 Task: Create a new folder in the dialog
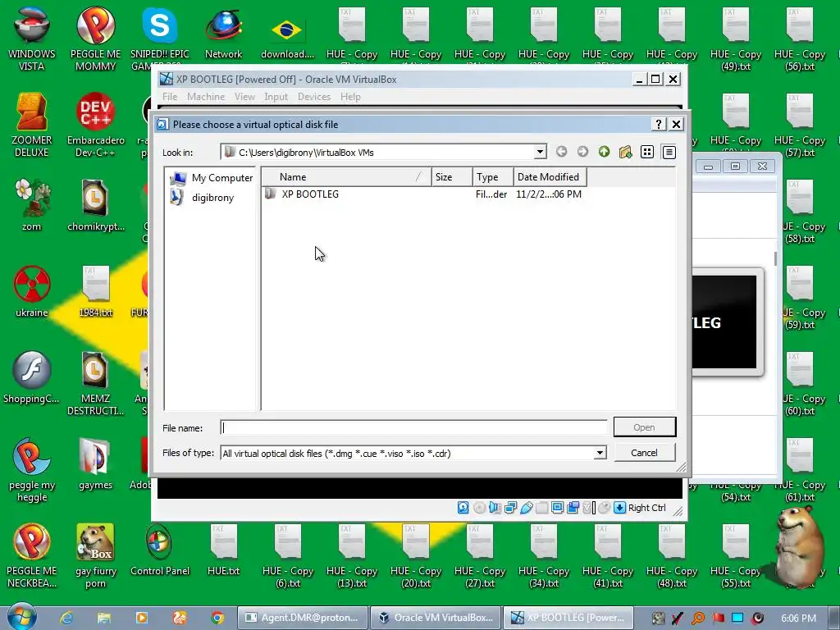coord(625,152)
